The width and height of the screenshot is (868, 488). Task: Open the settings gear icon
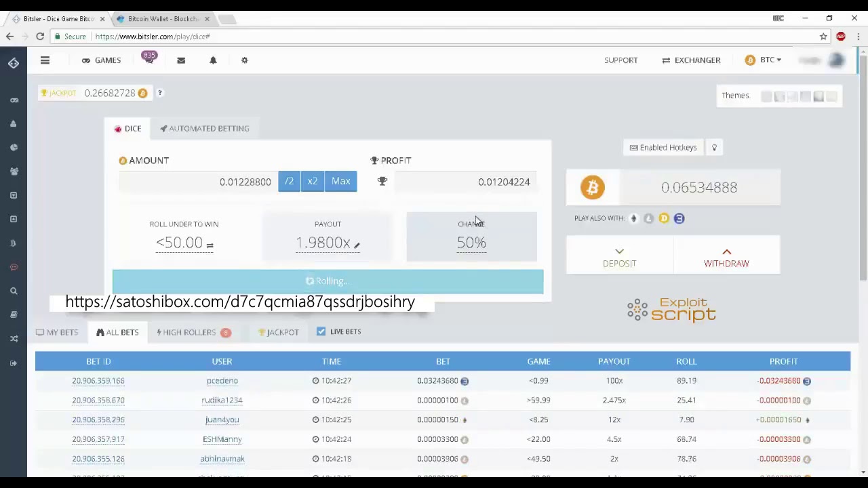[245, 60]
